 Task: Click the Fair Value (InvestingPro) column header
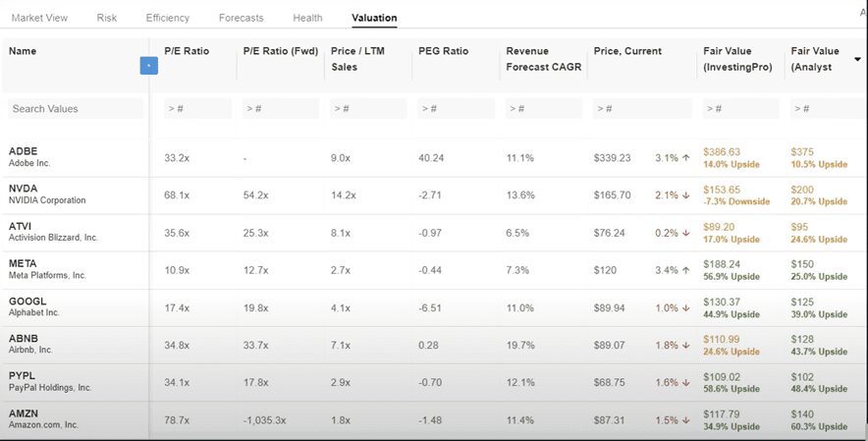[x=735, y=59]
